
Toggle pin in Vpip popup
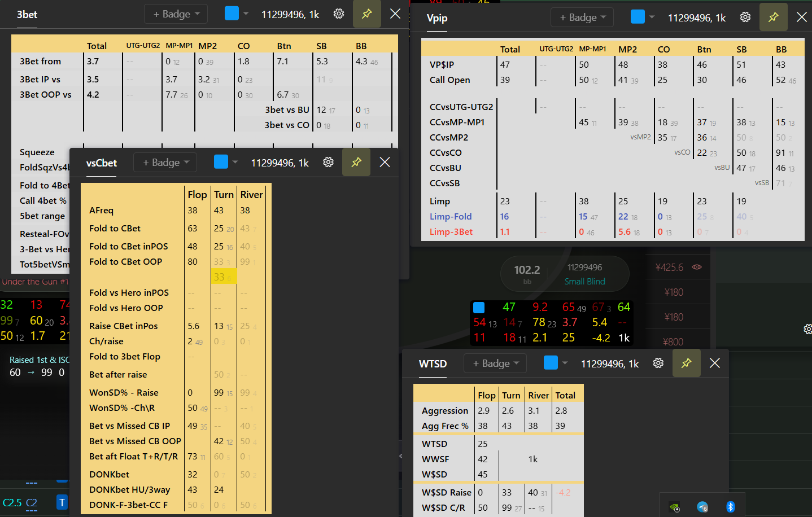(774, 17)
